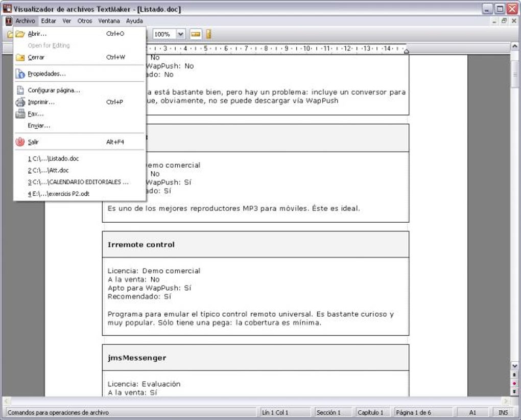Image resolution: width=521 pixels, height=420 pixels.
Task: Open the Ayuda menu
Action: pyautogui.click(x=134, y=21)
